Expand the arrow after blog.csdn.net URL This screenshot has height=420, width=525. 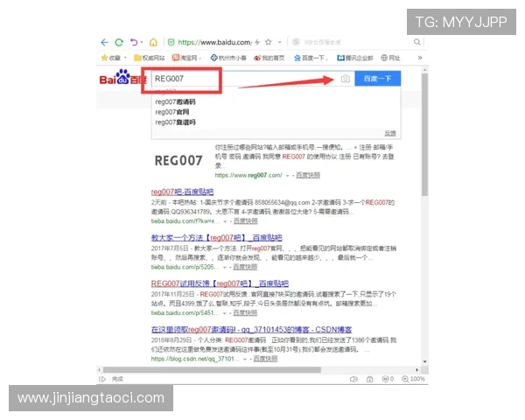click(245, 359)
